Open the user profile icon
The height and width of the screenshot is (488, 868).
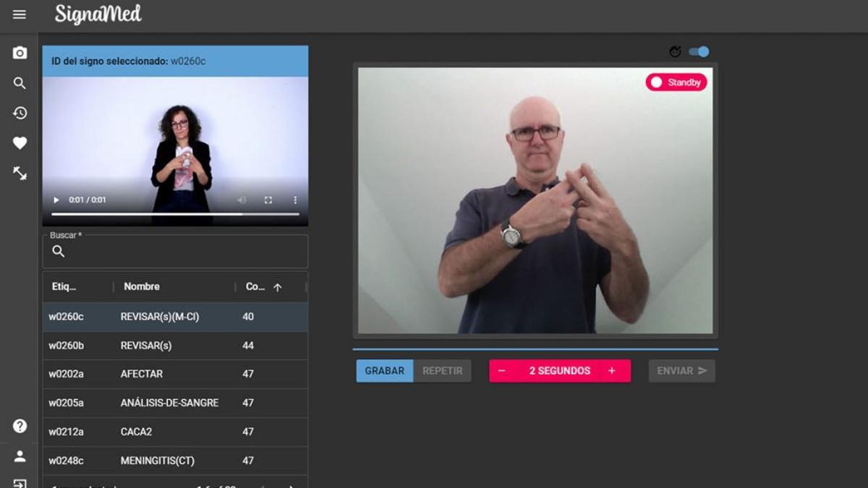pyautogui.click(x=20, y=456)
